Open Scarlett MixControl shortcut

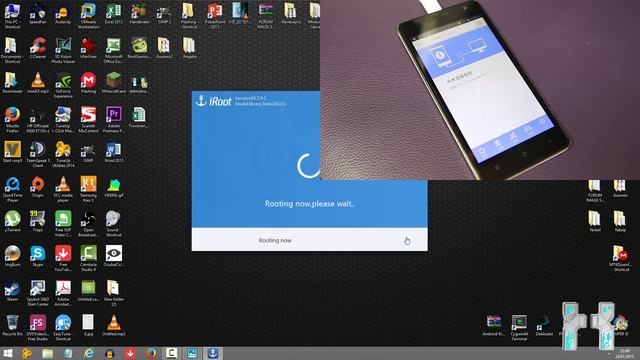pyautogui.click(x=88, y=120)
